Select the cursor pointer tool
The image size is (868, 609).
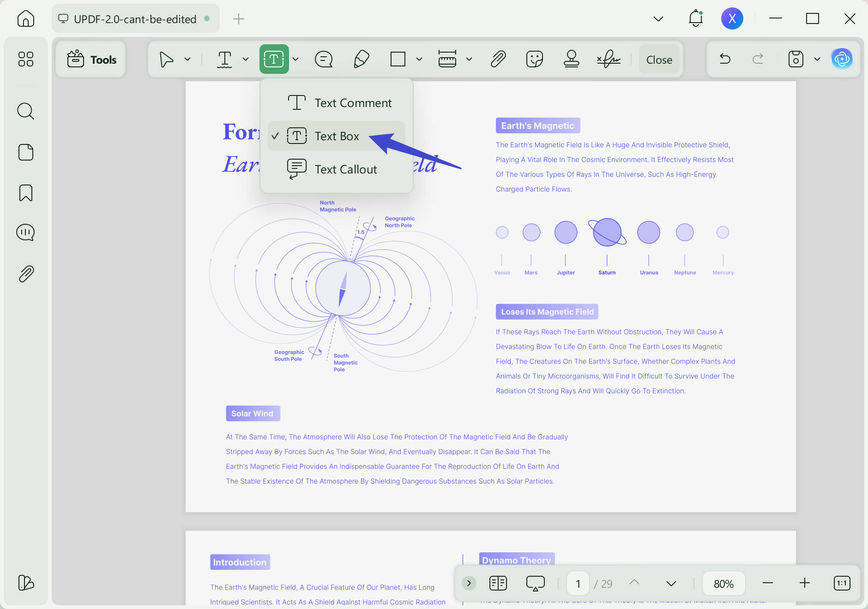tap(166, 59)
